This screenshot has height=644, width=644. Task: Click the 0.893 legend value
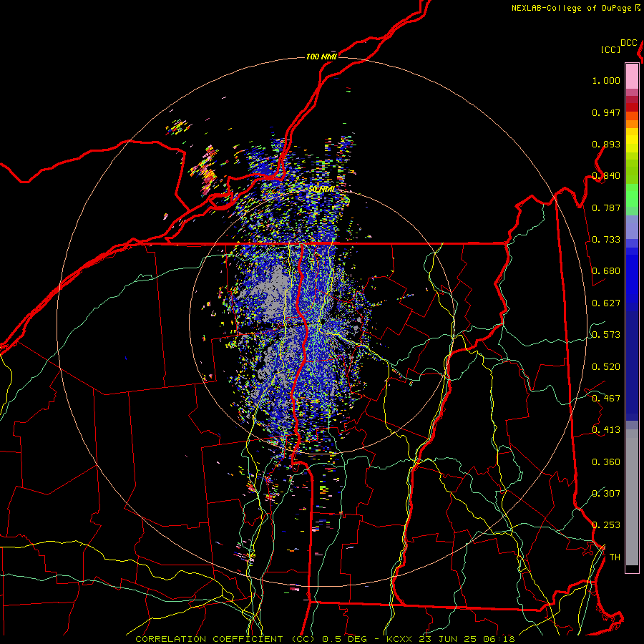coord(606,144)
